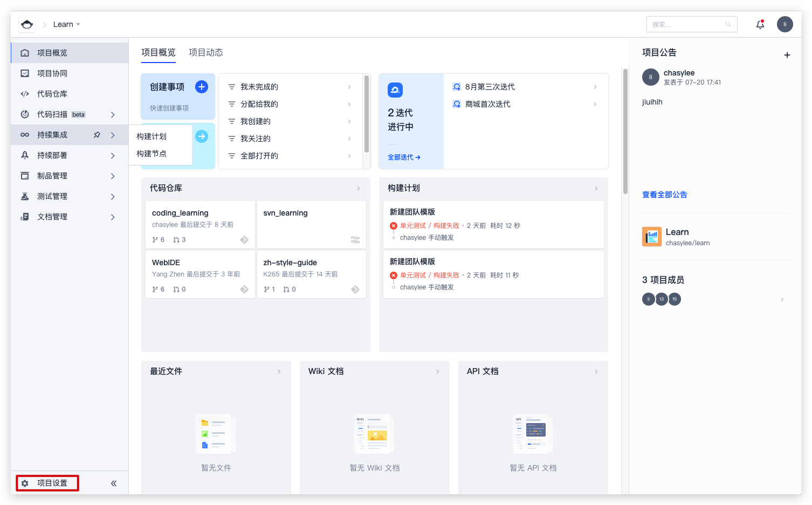The image size is (812, 505).
Task: Click the 代码仓库 icon in sidebar
Action: click(25, 94)
